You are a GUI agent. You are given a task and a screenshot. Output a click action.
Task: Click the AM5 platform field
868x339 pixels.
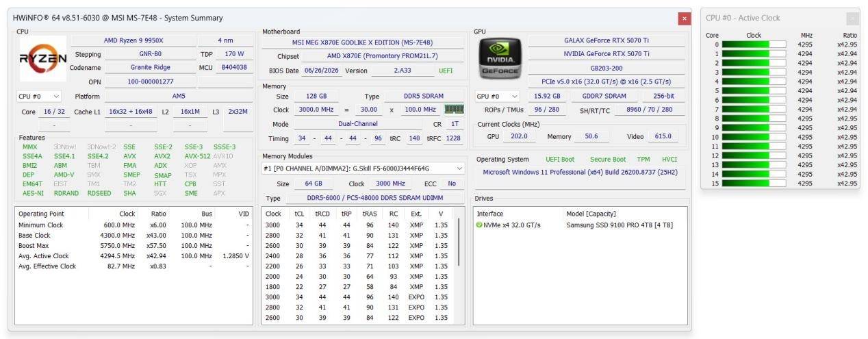tap(179, 97)
